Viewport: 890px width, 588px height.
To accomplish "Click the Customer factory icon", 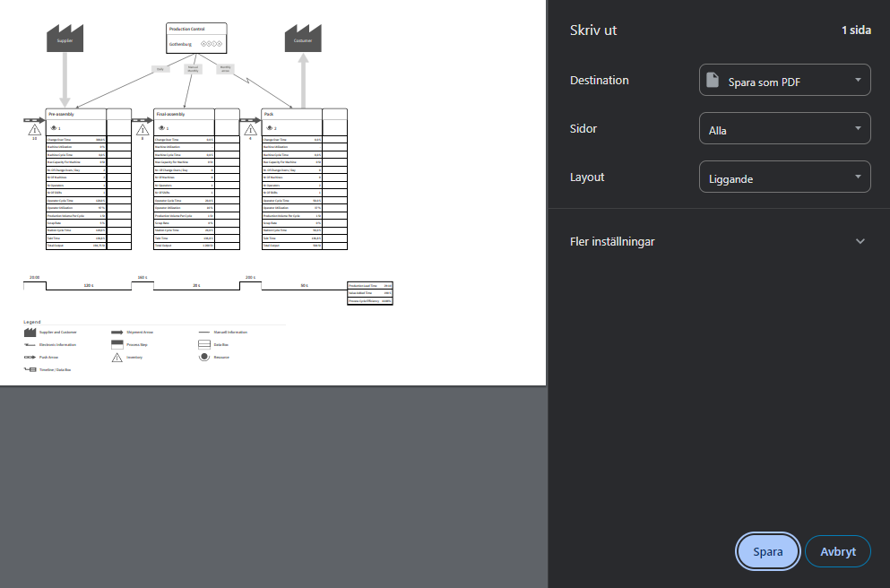I will click(x=303, y=39).
